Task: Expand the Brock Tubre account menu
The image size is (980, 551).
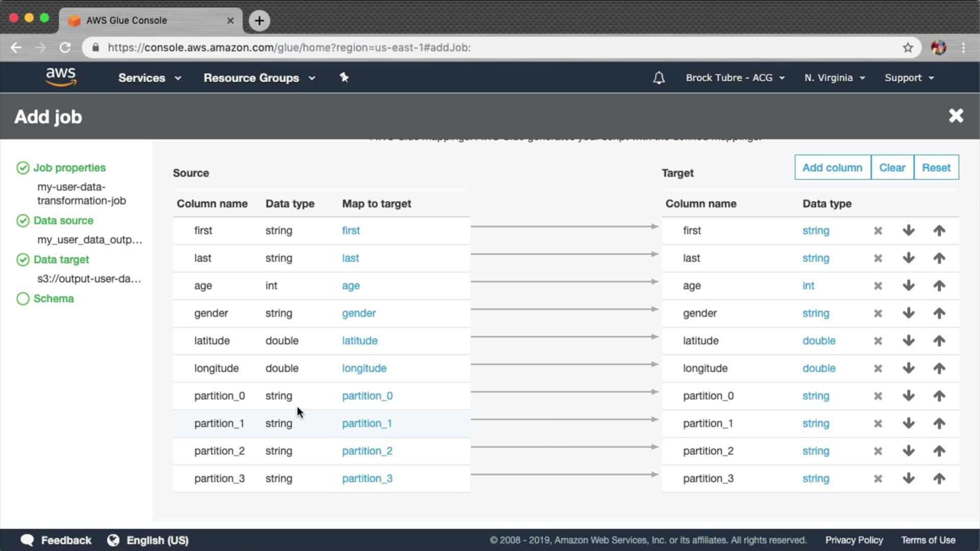Action: [x=734, y=78]
